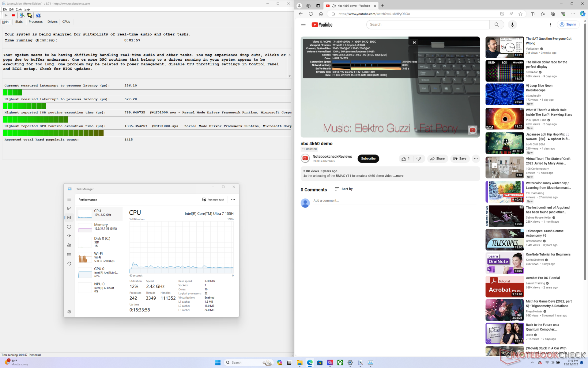This screenshot has height=368, width=588.
Task: Open Task Manager Processes page icon
Action: 69,208
